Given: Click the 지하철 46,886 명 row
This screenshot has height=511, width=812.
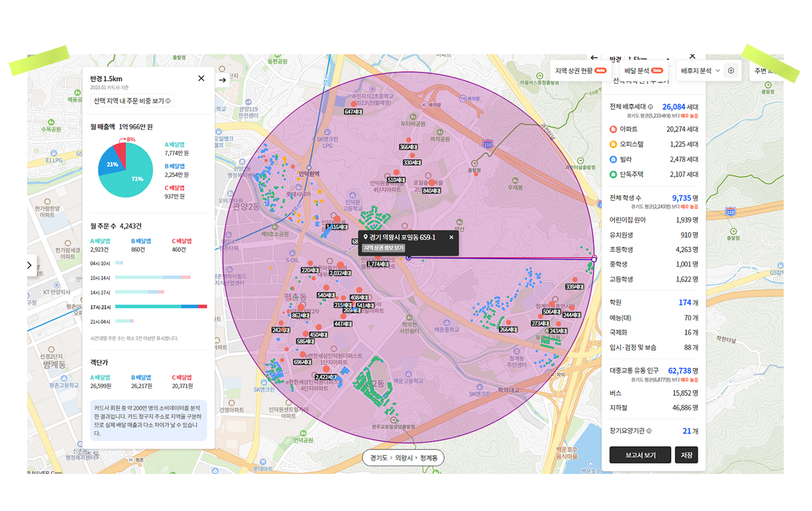Looking at the screenshot, I should click(654, 408).
